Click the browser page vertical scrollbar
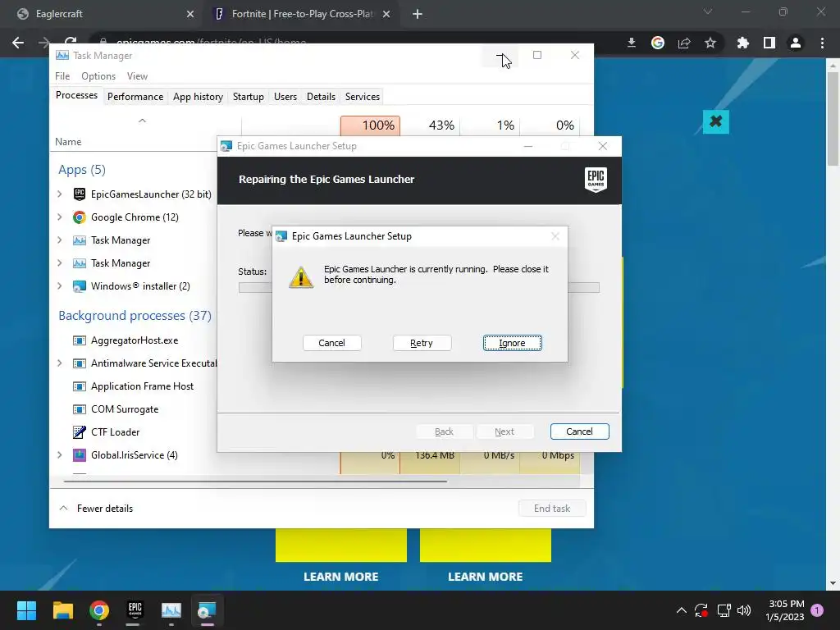Screen dimensions: 840x630 833,119
